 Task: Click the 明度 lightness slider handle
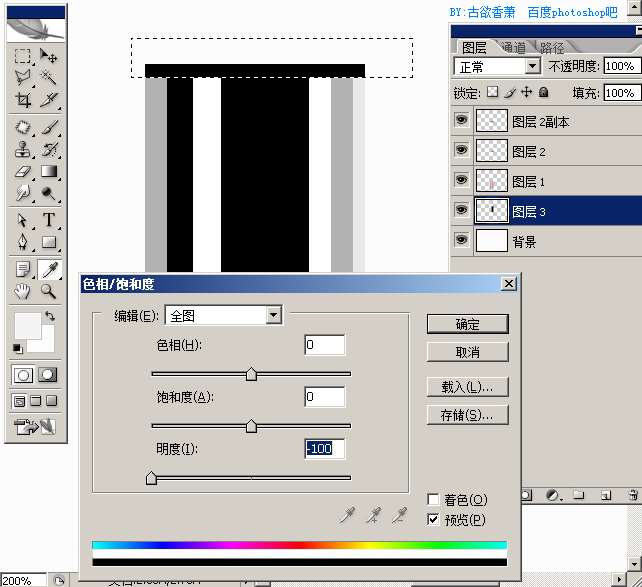point(151,478)
